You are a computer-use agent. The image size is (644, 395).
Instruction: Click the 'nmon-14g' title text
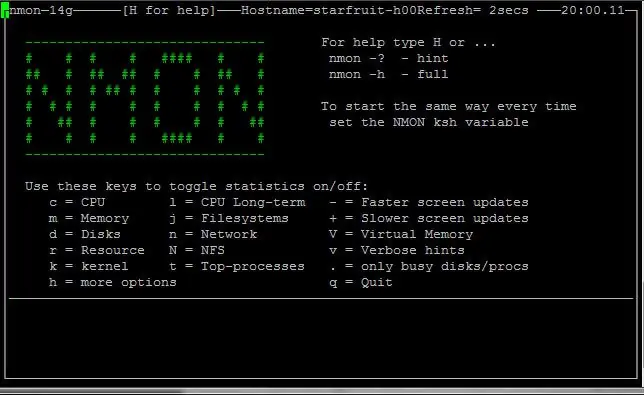coord(41,10)
